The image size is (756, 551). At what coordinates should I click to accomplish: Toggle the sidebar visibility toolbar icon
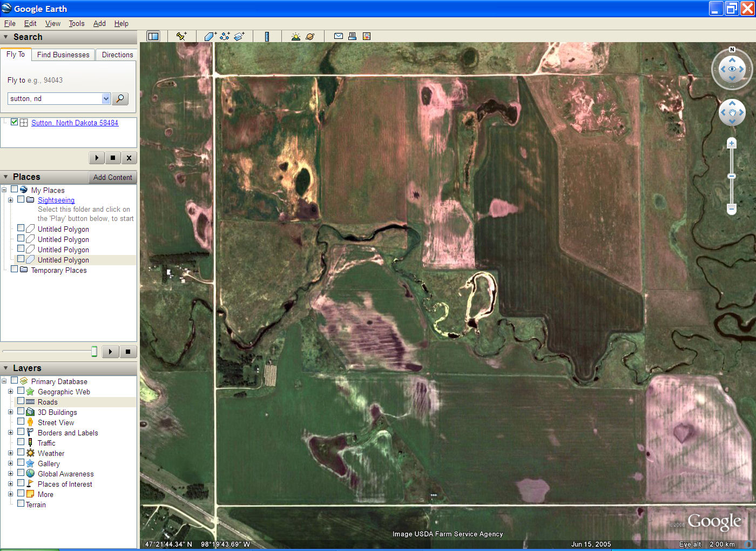coord(153,36)
